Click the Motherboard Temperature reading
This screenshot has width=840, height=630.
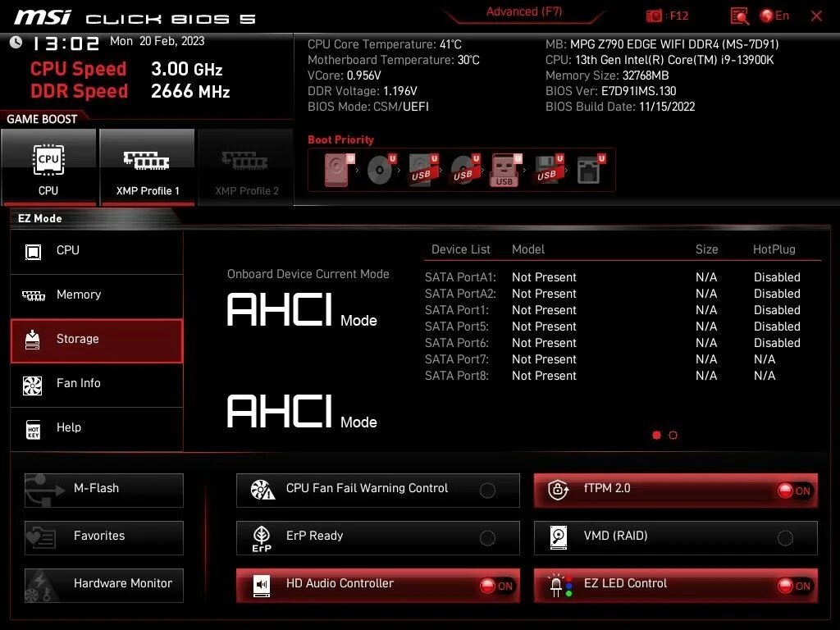394,60
